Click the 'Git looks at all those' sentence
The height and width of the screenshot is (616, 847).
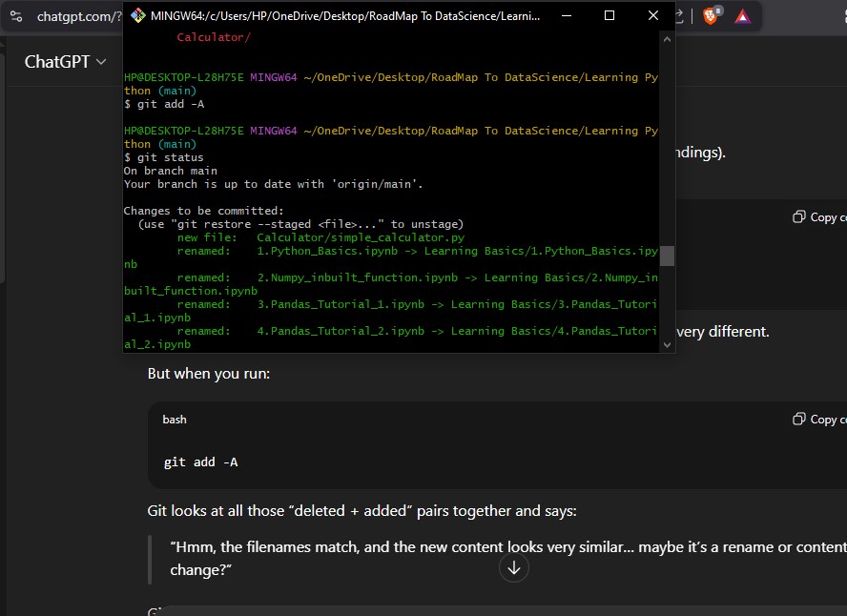pos(362,511)
